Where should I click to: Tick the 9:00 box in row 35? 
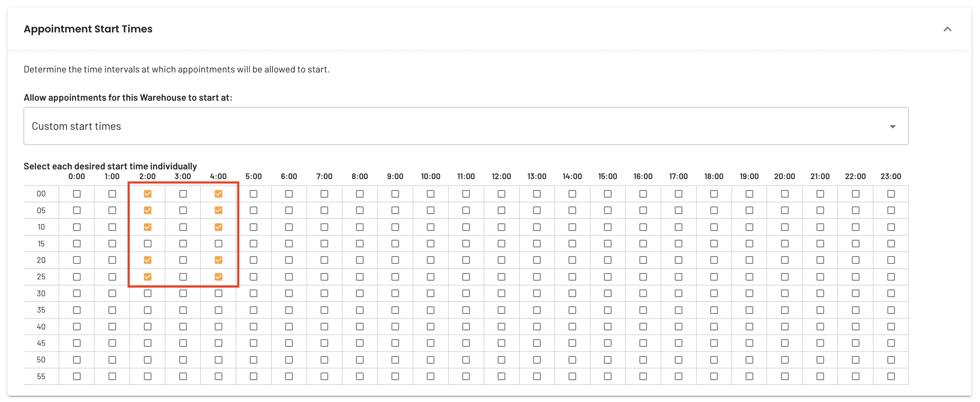(395, 310)
